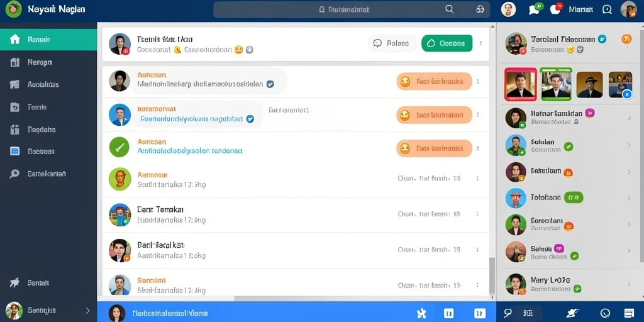This screenshot has width=644, height=322.
Task: Click the orange button in the Aeranan row
Action: [x=434, y=81]
